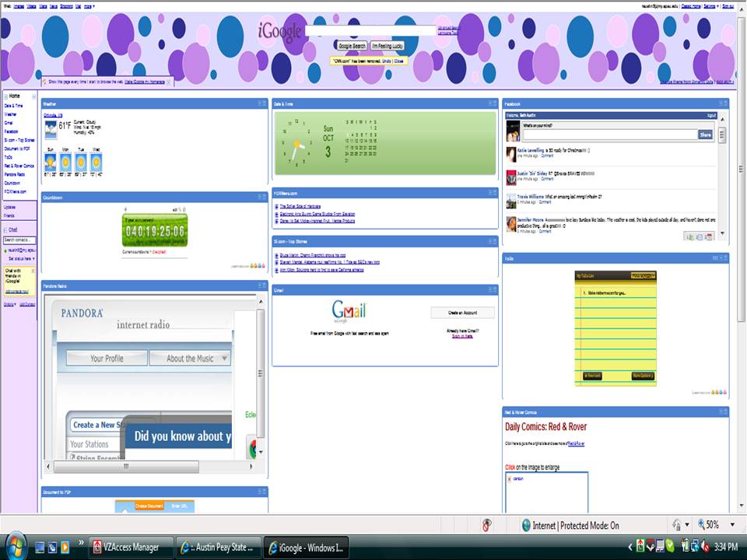
Task: Click Sunday forecast weather icon
Action: (50, 163)
